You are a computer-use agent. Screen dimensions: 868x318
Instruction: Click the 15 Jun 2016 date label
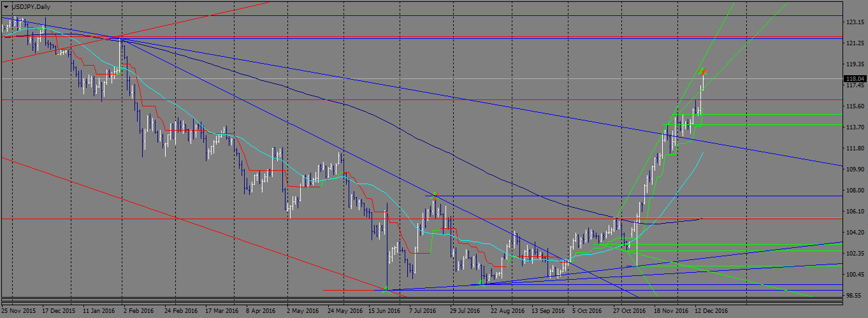(386, 311)
